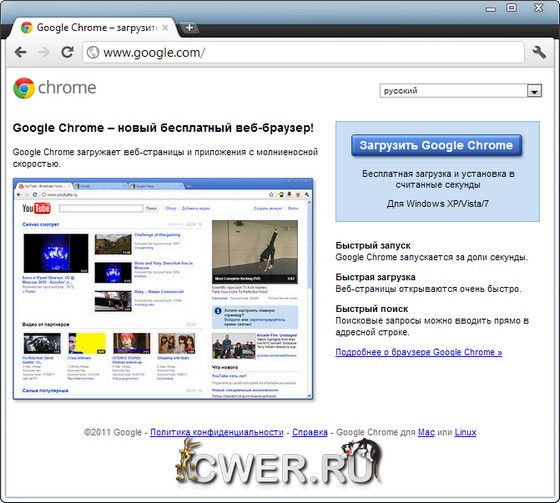Click the Загрузить Google Chrome button
Screen dimensions: 560x503
coord(436,145)
